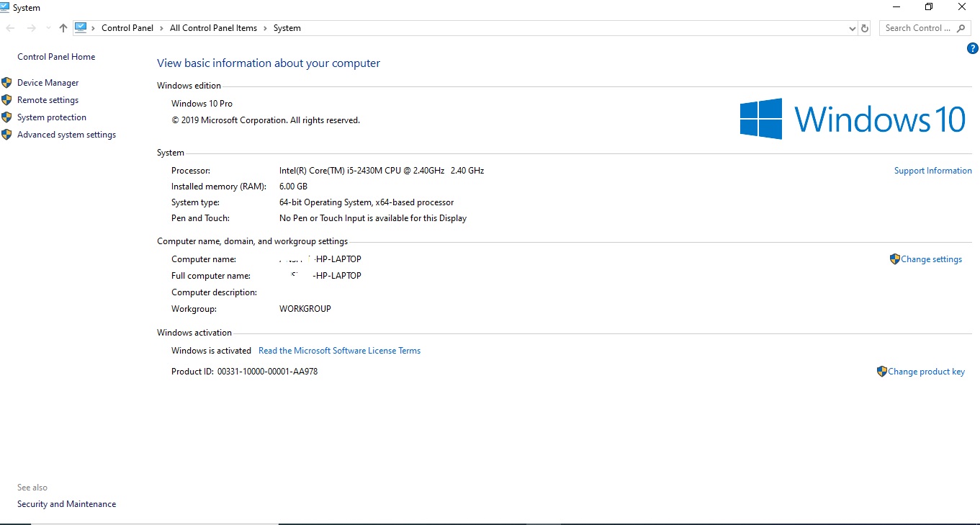980x525 pixels.
Task: Click No Pen or Touch Input text
Action: pos(373,218)
